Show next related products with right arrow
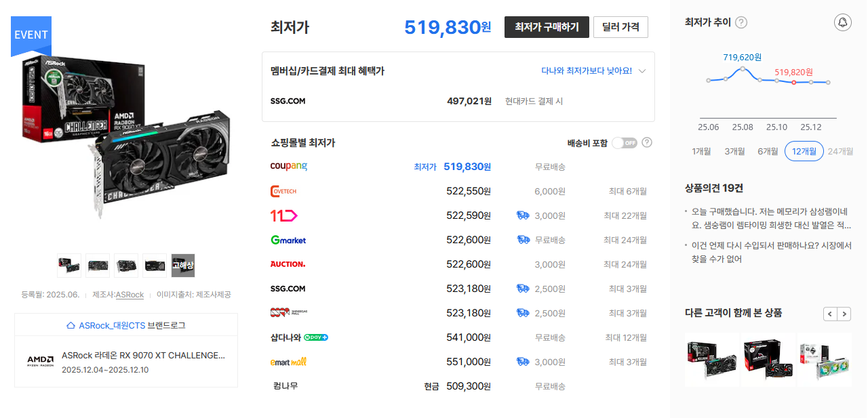The height and width of the screenshot is (418, 868). [844, 314]
